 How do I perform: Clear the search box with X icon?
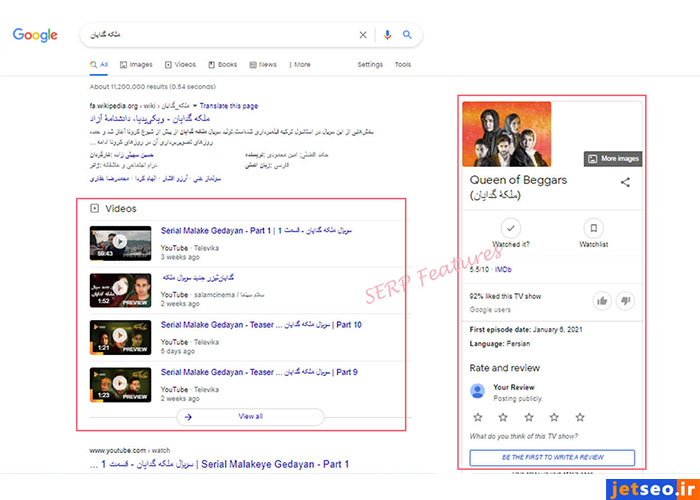(x=363, y=35)
